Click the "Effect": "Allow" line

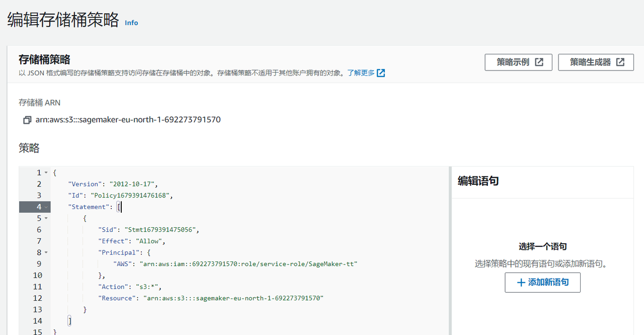tap(132, 241)
